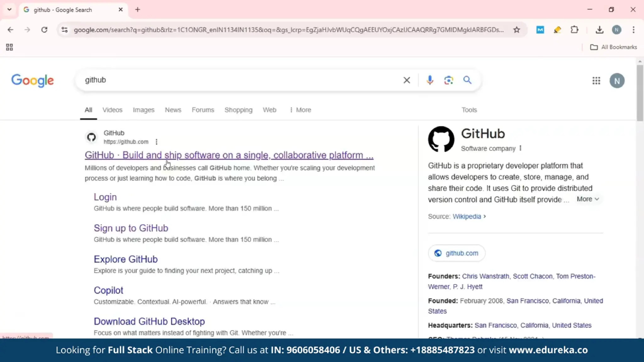Open the tab search dropdown arrow
The width and height of the screenshot is (644, 362).
pyautogui.click(x=9, y=10)
